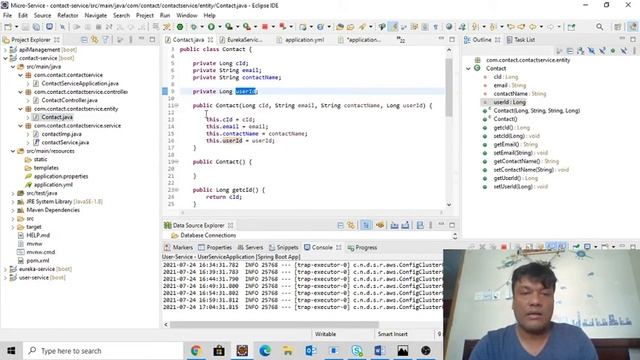Click the filter icon in Project Explorer toolbar
Image resolution: width=640 pixels, height=360 pixels.
105,40
